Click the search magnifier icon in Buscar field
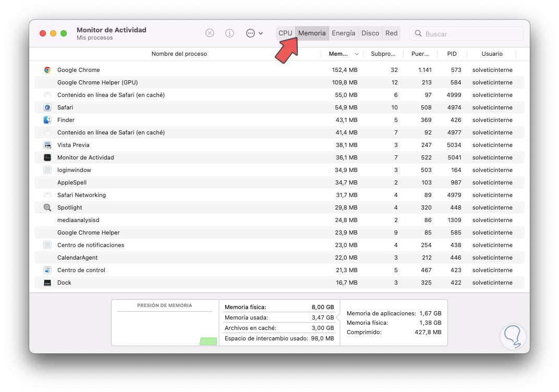Screen dimensions: 559x392 418,33
